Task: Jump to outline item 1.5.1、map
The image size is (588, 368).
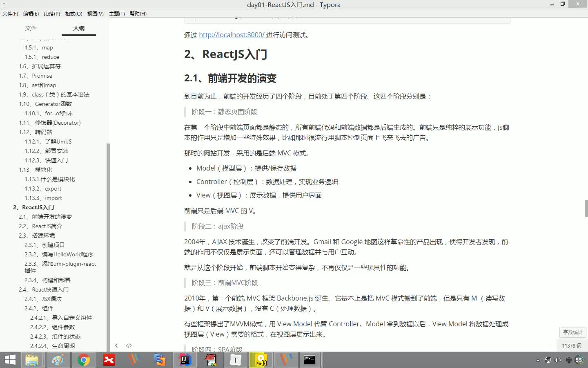Action: tap(39, 47)
